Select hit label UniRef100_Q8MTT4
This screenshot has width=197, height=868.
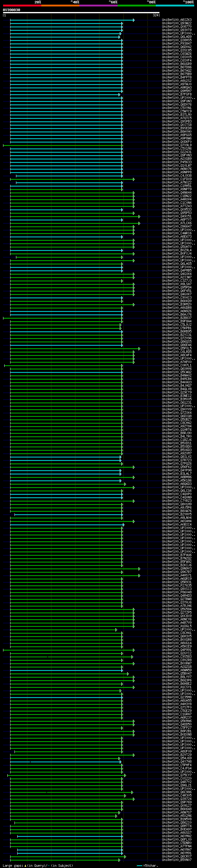[177, 826]
